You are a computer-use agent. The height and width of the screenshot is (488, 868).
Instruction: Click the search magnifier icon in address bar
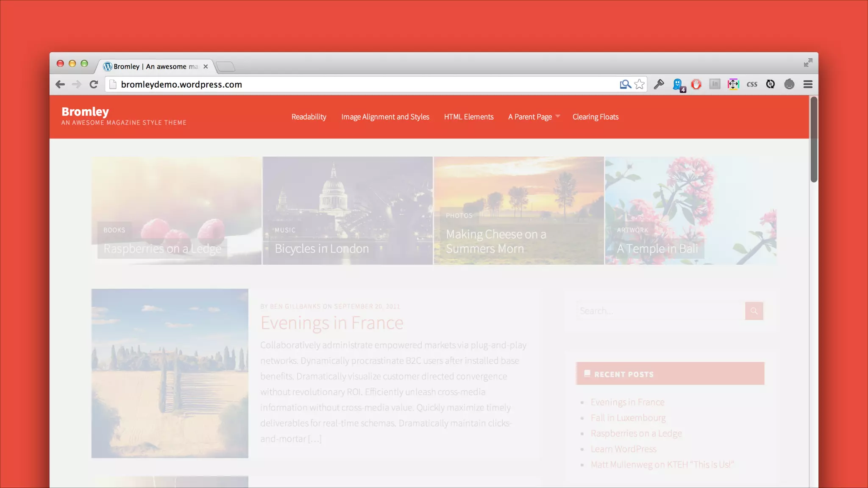pos(625,84)
